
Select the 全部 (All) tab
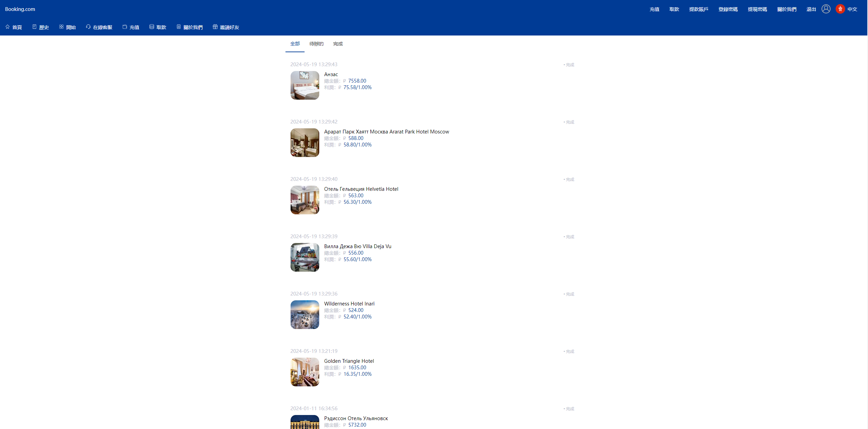tap(294, 43)
